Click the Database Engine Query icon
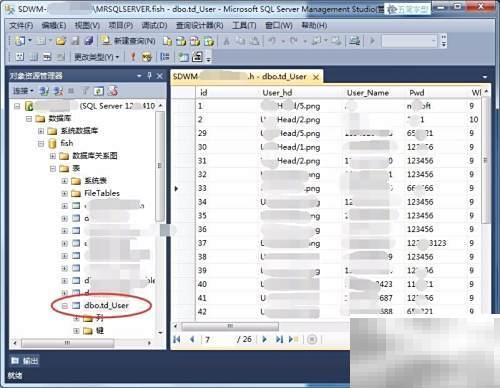Screen dimensions: 500x388 pos(167,41)
